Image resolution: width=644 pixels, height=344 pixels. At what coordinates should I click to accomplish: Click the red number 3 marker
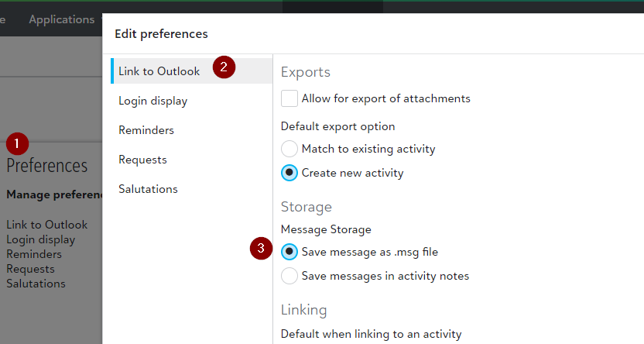[262, 249]
